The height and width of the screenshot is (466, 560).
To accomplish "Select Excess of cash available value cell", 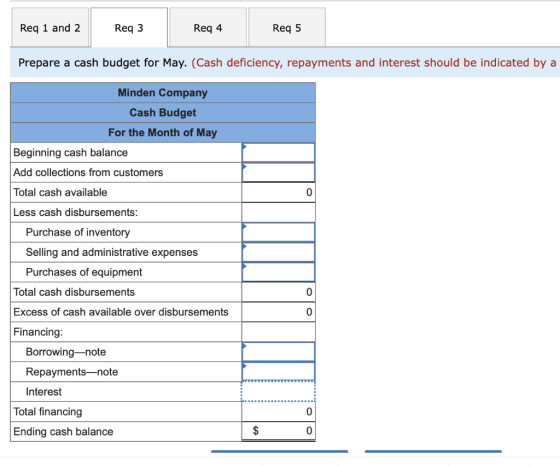I will click(x=278, y=312).
